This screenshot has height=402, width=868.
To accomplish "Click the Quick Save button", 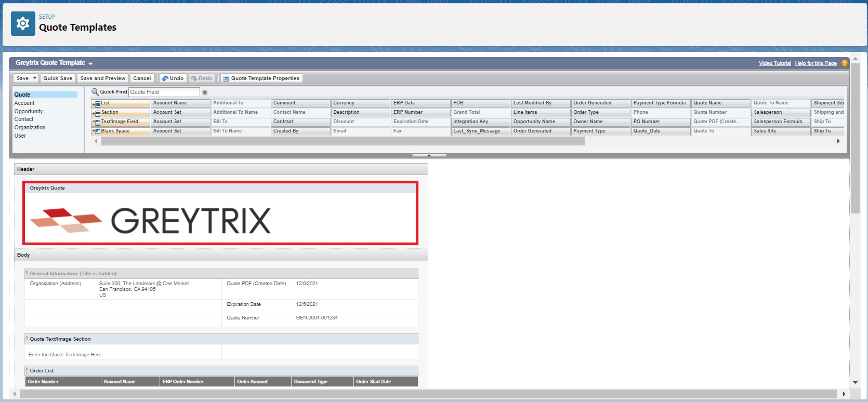I will point(58,78).
